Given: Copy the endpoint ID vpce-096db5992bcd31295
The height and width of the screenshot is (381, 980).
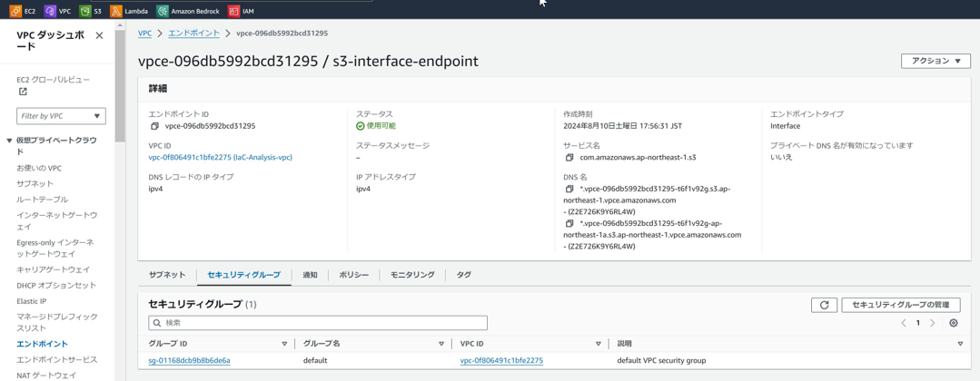Looking at the screenshot, I should coord(155,126).
